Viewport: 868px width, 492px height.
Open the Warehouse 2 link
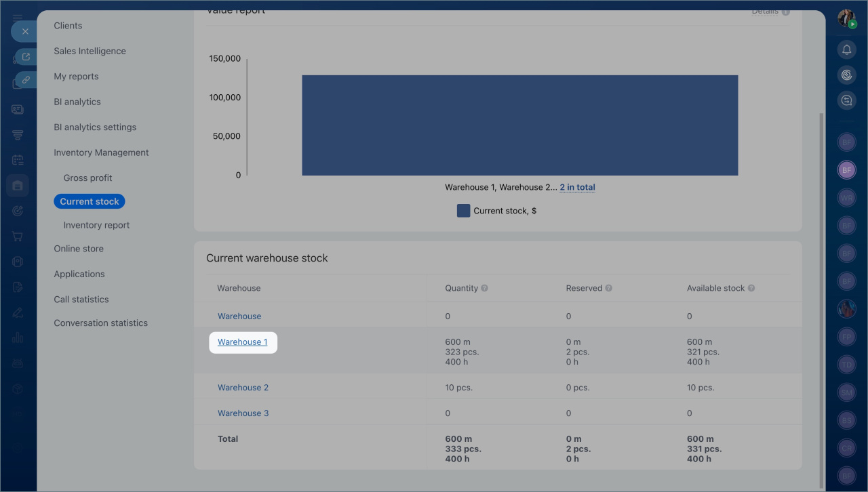coord(243,388)
